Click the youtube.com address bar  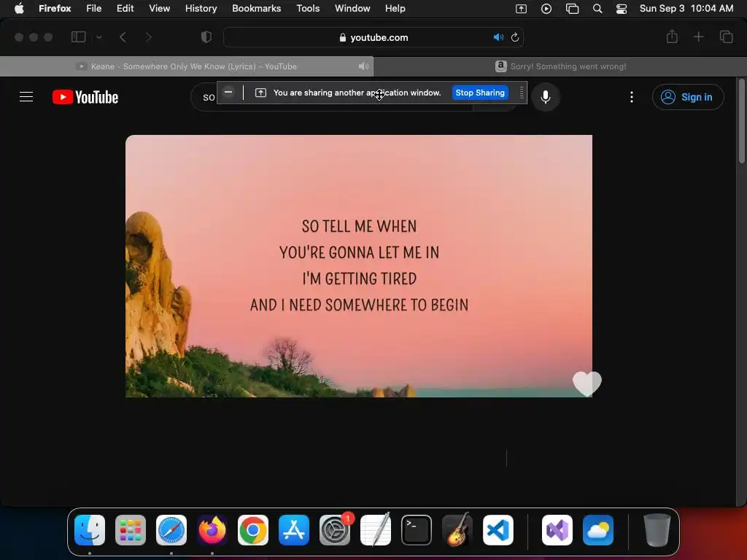click(373, 37)
